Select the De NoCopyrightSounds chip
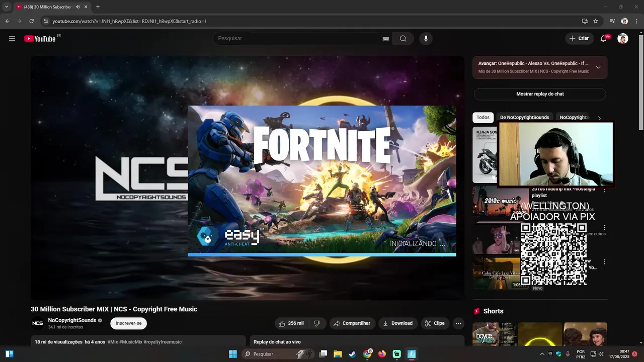This screenshot has height=362, width=644. click(524, 118)
